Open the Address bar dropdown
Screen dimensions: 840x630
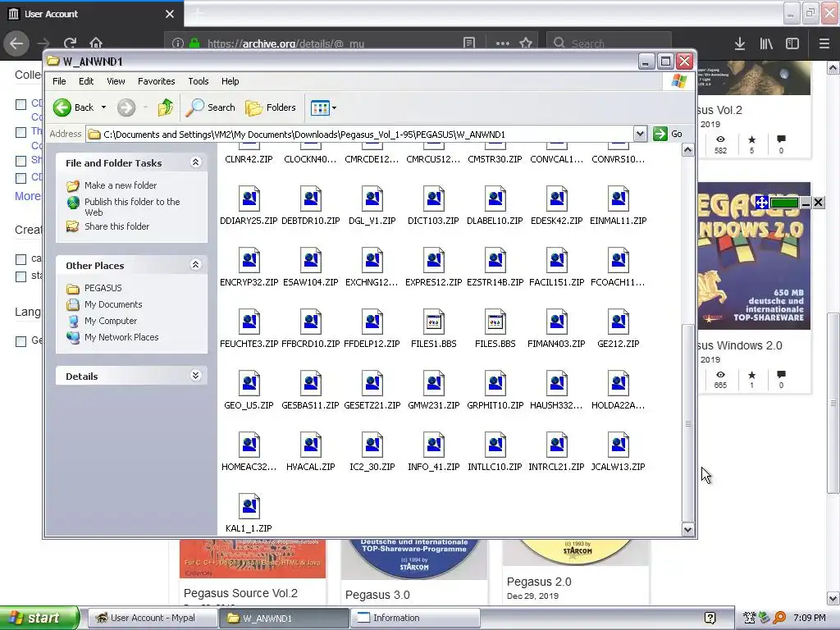click(640, 134)
